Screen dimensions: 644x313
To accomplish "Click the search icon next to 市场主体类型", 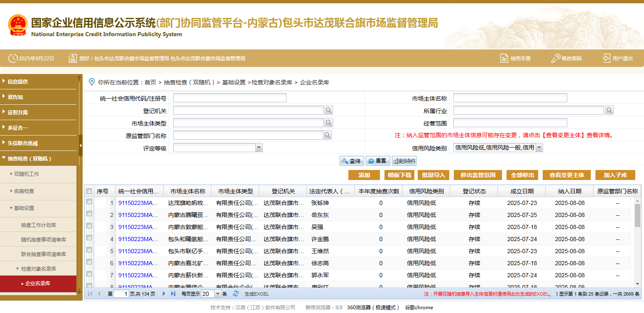I will [328, 123].
